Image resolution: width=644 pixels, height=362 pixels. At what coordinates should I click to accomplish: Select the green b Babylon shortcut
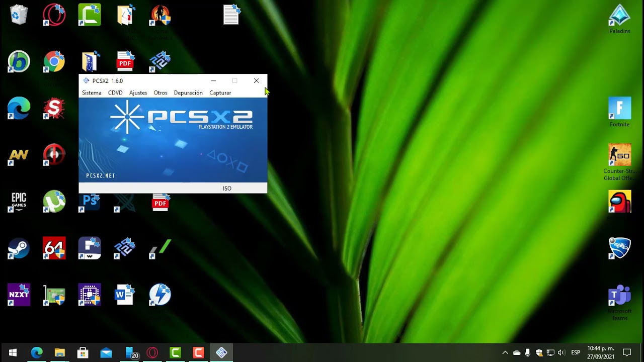pyautogui.click(x=19, y=61)
